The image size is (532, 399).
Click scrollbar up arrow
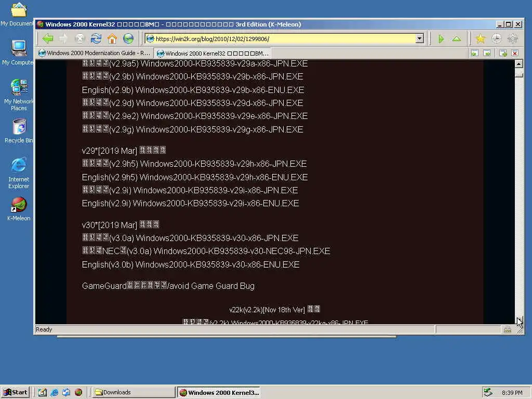[x=519, y=64]
